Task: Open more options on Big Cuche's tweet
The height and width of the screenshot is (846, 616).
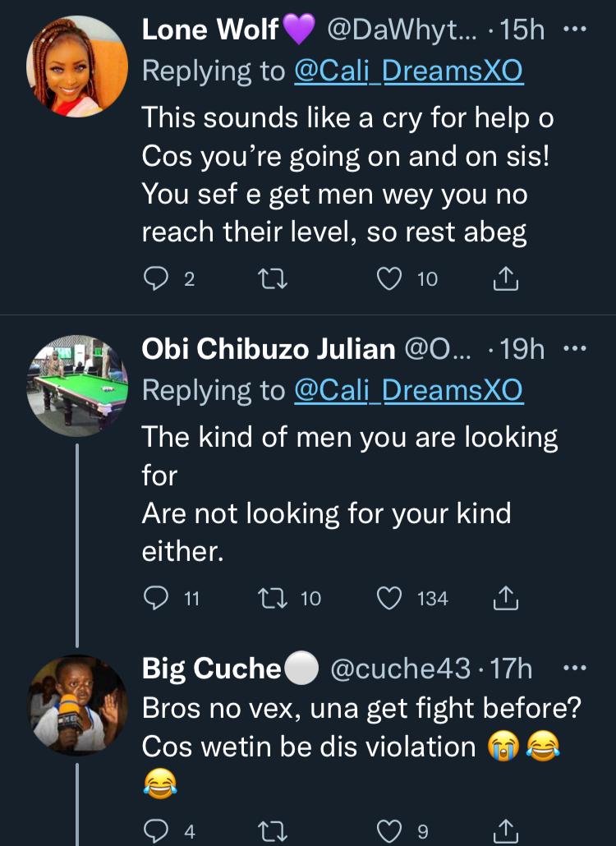Action: point(574,669)
